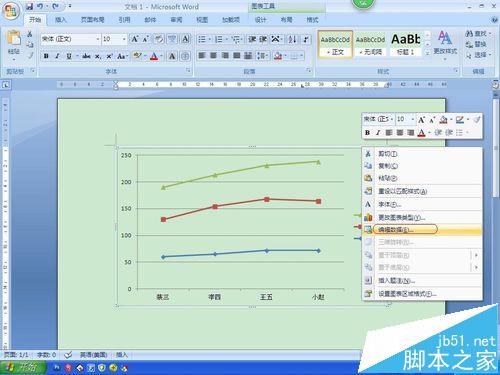Open ribbon font size dropdown
The image size is (500, 375).
(124, 39)
